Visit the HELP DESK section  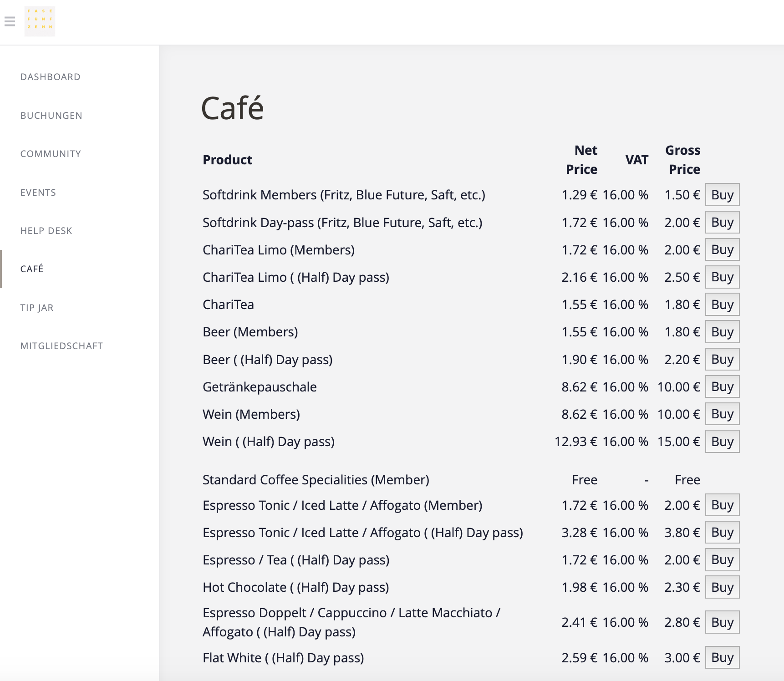pos(46,230)
